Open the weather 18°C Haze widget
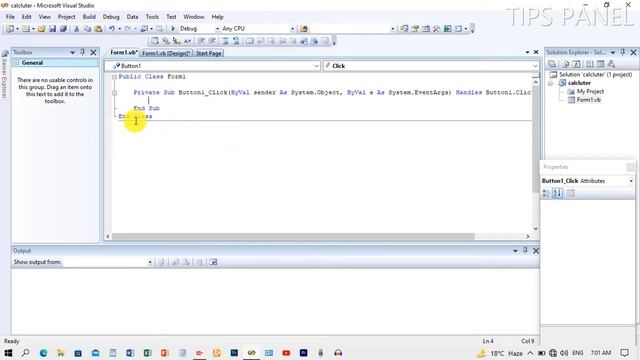Image resolution: width=640 pixels, height=360 pixels. coord(500,353)
